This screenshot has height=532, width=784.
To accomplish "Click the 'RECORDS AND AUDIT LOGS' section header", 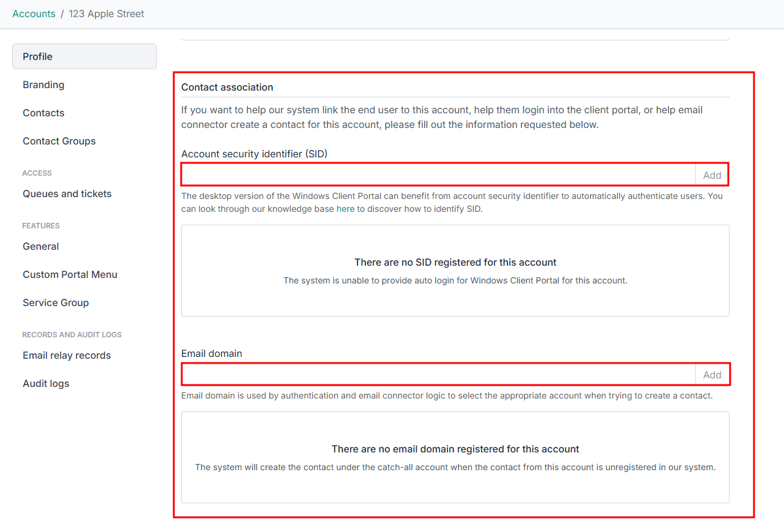I will click(72, 335).
